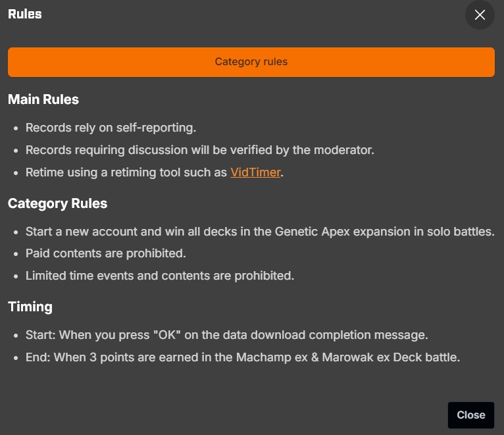Image resolution: width=504 pixels, height=435 pixels.
Task: Close the Rules dialog with X icon
Action: point(480,14)
